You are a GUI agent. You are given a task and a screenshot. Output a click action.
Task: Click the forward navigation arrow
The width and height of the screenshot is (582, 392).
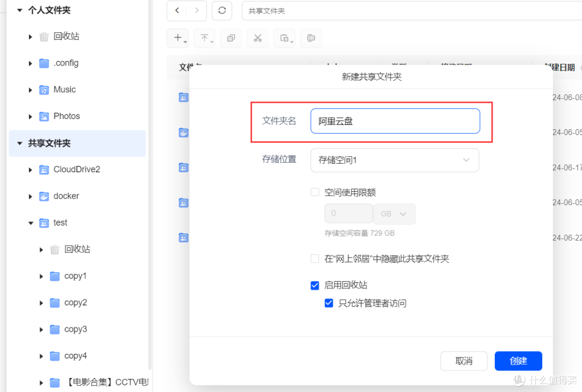click(197, 11)
